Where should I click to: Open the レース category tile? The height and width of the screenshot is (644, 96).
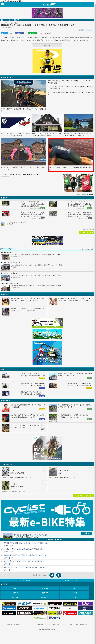(x=75, y=589)
